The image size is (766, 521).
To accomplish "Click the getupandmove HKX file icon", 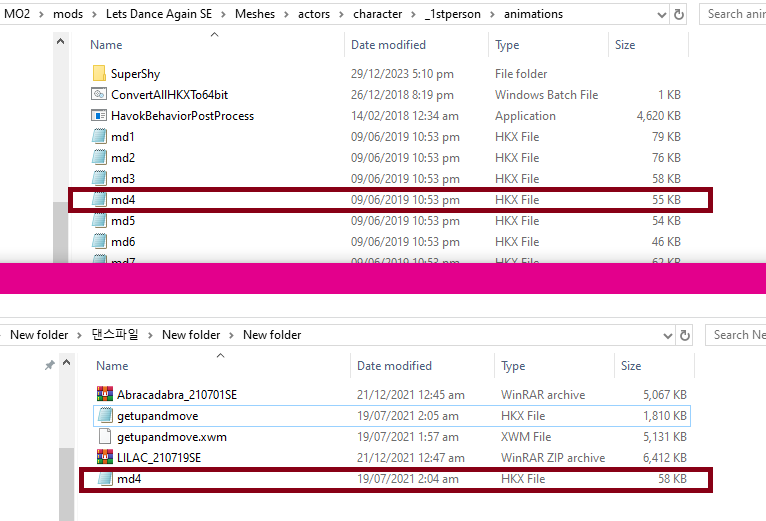I will [x=105, y=415].
